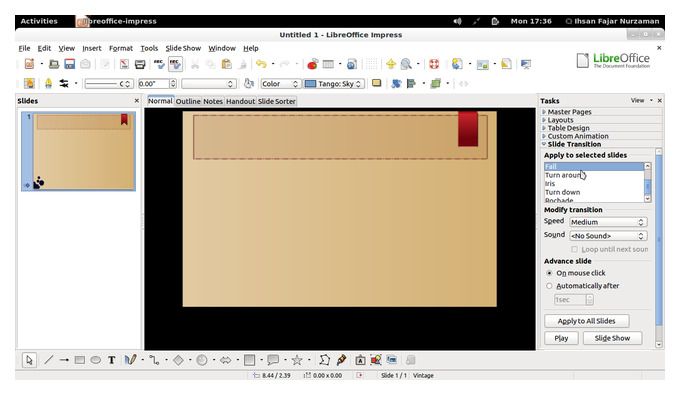680x395 pixels.
Task: Open the Speed dropdown showing Medium
Action: pyautogui.click(x=608, y=222)
